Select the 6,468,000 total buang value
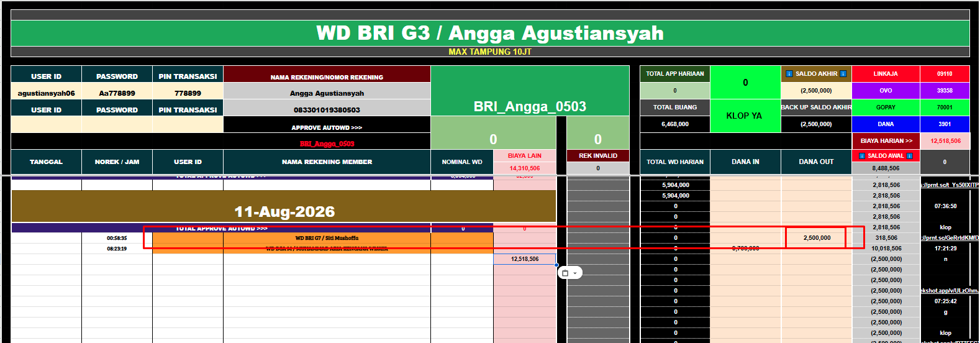980x343 pixels. 675,124
